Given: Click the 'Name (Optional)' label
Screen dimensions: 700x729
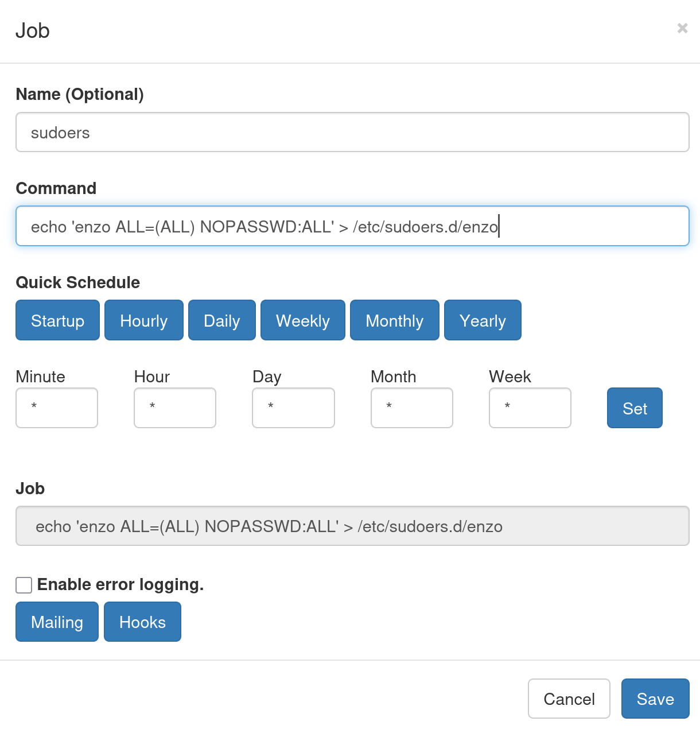Looking at the screenshot, I should coord(80,94).
